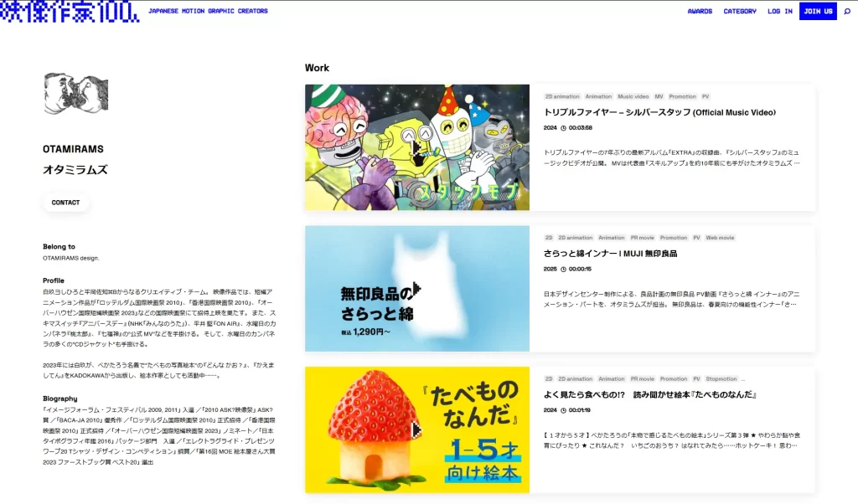
Task: Select 2D animation tag on たべものなんだ card
Action: click(x=575, y=378)
